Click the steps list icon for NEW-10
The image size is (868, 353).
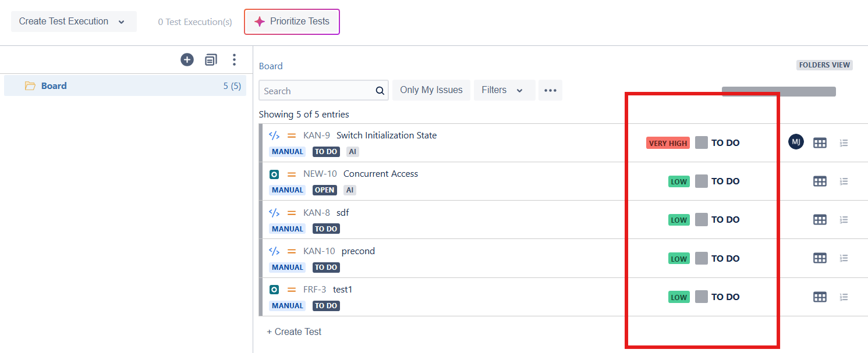click(x=844, y=181)
